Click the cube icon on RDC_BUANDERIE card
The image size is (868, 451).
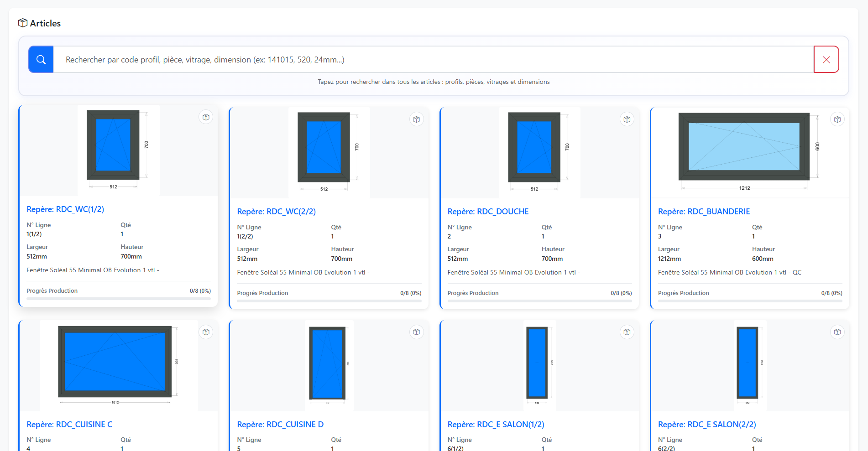tap(837, 119)
